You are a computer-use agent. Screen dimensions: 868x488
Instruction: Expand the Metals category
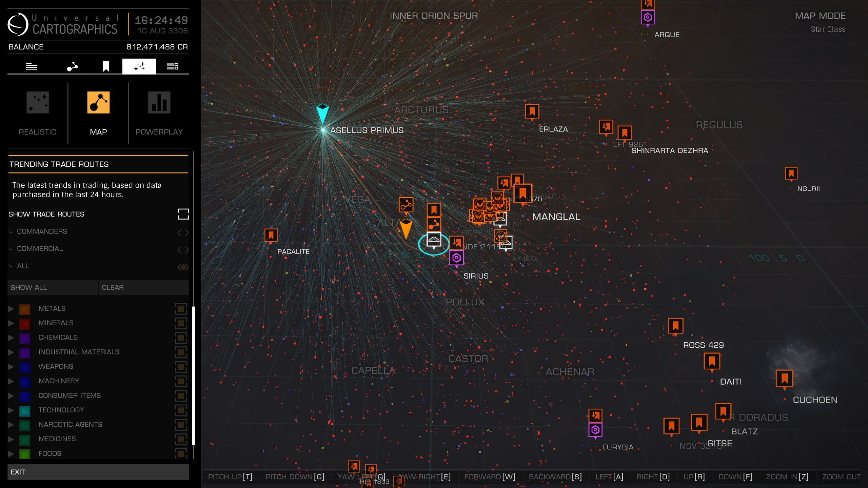[x=11, y=309]
